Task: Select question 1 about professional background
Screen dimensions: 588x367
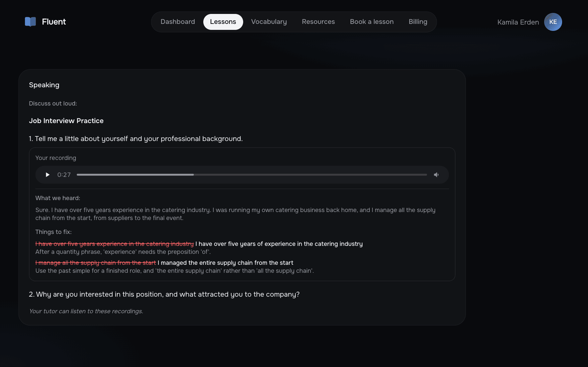Action: coord(136,139)
